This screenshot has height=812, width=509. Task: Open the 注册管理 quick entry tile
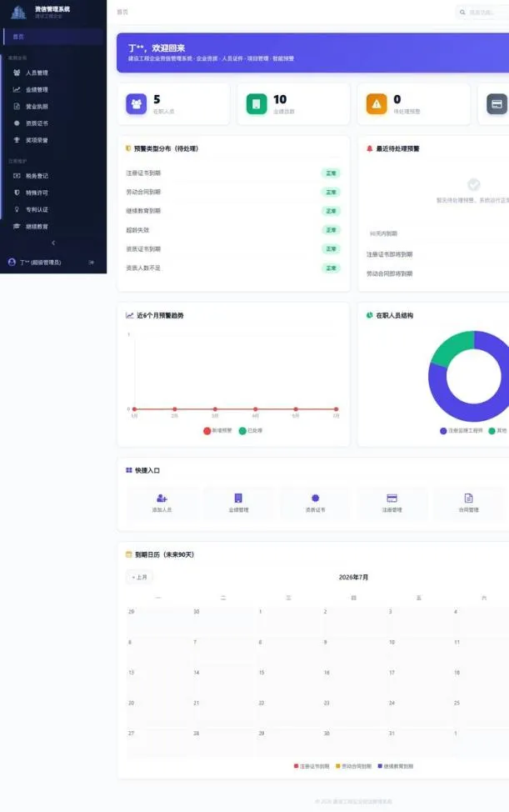click(x=392, y=503)
